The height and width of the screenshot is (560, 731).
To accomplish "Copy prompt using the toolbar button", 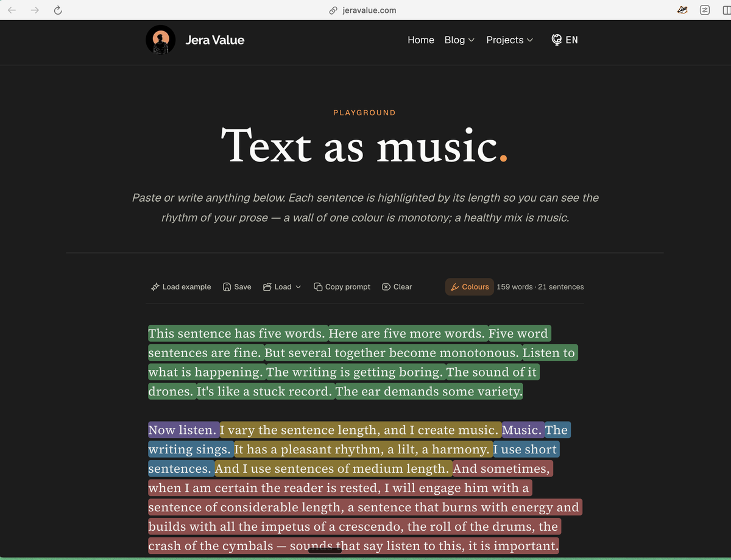I will tap(342, 287).
